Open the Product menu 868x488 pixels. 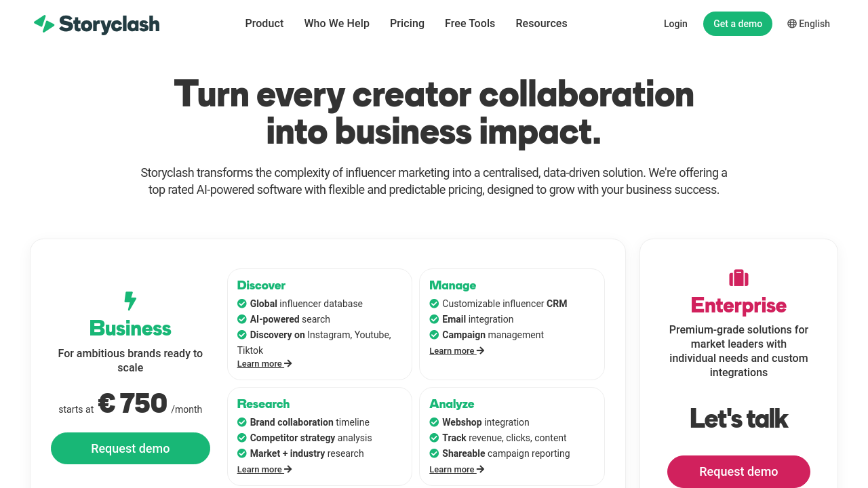(264, 24)
